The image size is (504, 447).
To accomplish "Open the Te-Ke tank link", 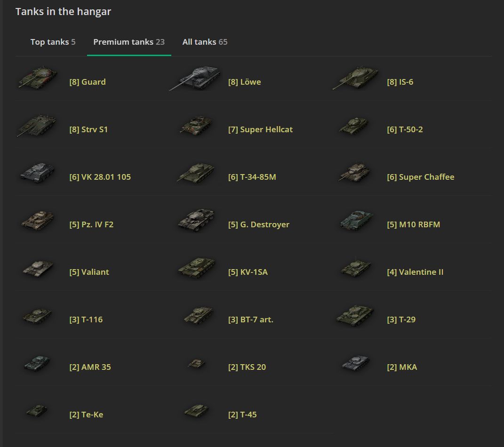I will (x=86, y=415).
